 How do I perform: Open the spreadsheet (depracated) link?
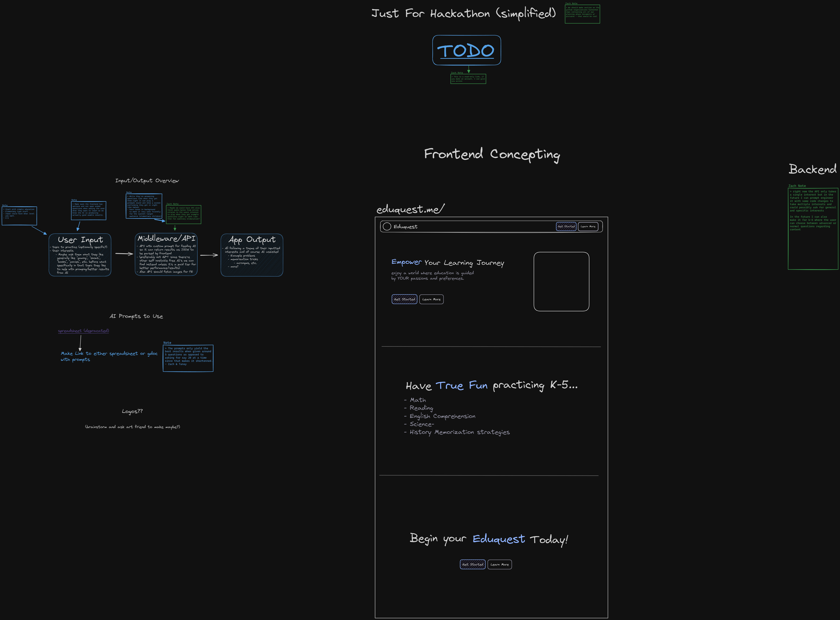point(83,331)
